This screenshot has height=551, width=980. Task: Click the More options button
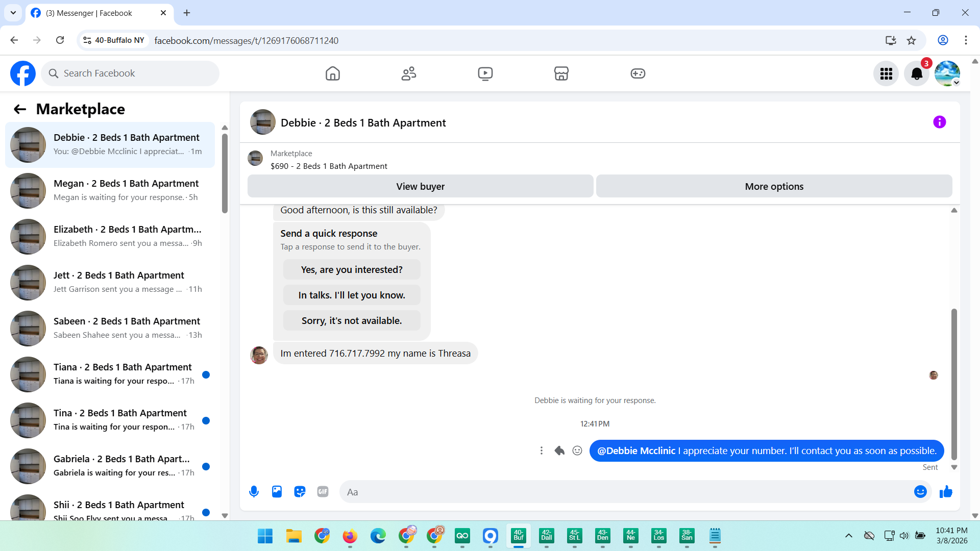pos(774,186)
